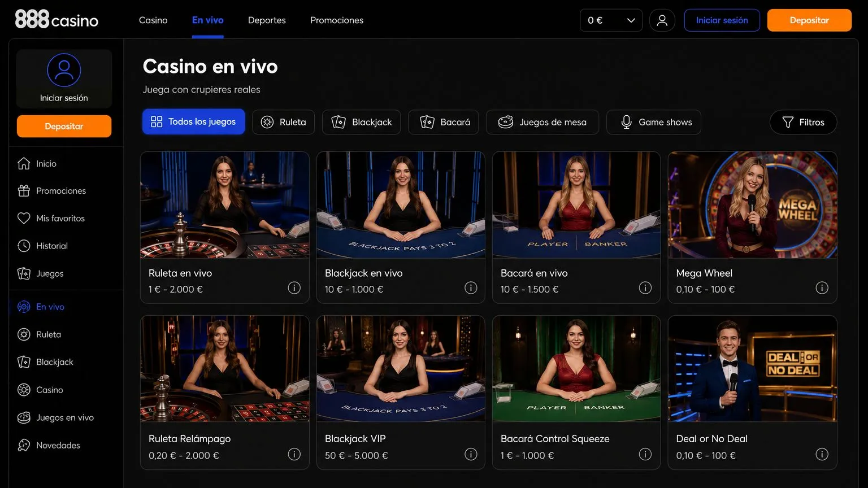This screenshot has width=868, height=488.
Task: Show info for Mega Wheel
Action: [822, 288]
